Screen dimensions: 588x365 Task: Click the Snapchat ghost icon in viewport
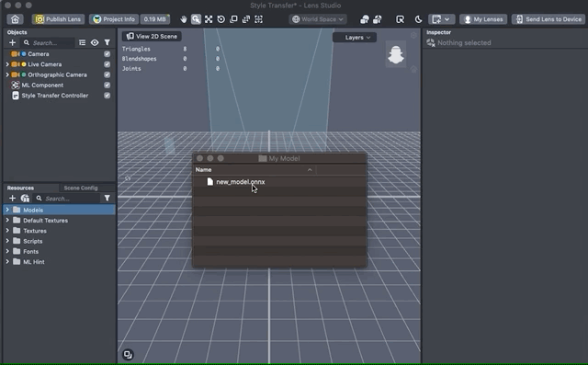(396, 54)
